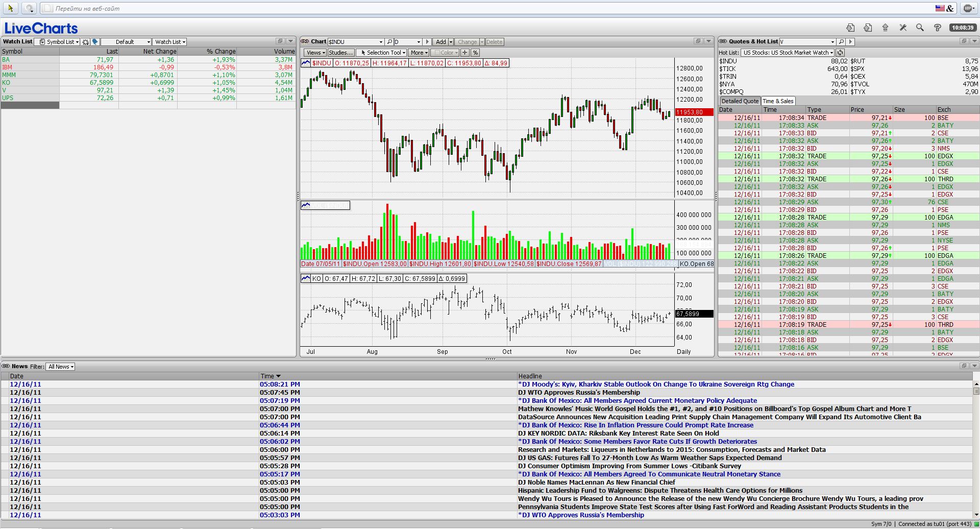The image size is (980, 529).
Task: Click the export page icon in the top toolbar
Action: (868, 28)
